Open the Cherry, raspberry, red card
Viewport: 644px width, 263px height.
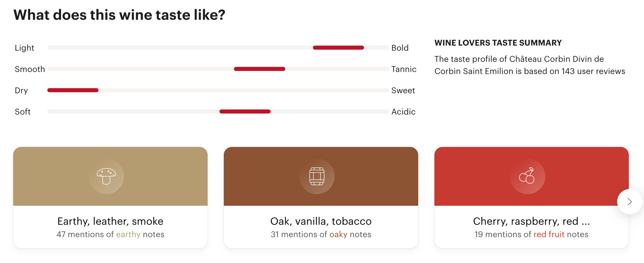[x=531, y=198]
